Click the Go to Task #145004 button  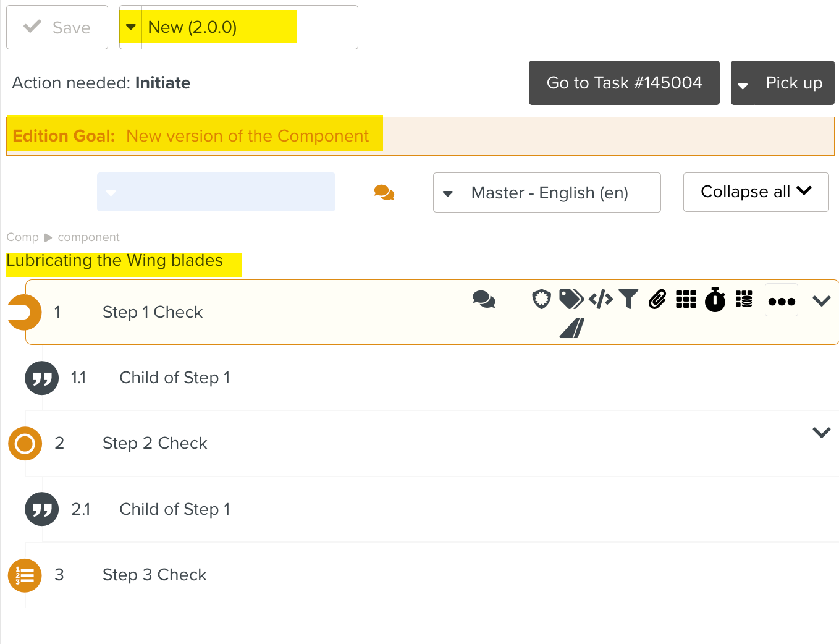coord(624,83)
